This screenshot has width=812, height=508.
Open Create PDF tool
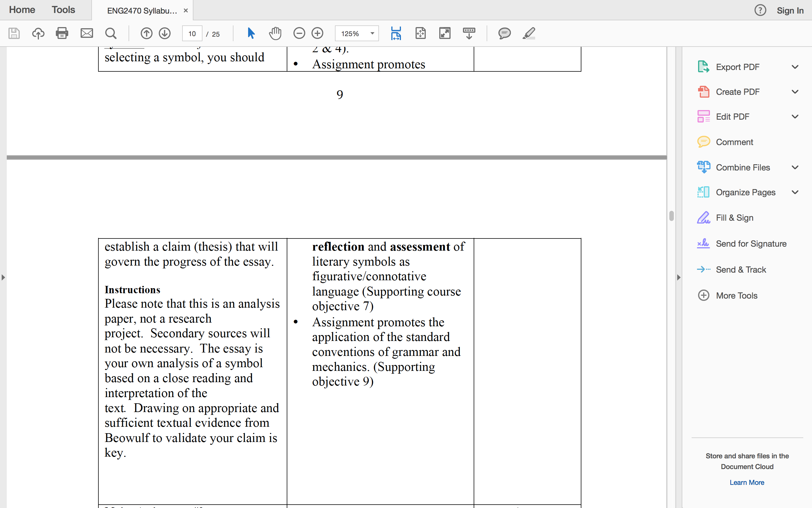(737, 92)
